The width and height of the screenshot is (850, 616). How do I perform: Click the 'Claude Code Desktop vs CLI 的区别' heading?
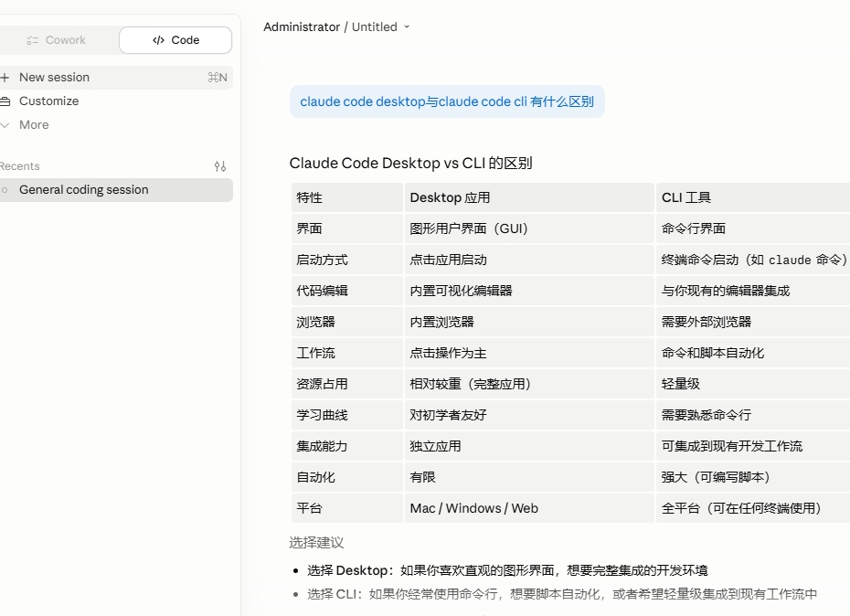click(x=411, y=164)
